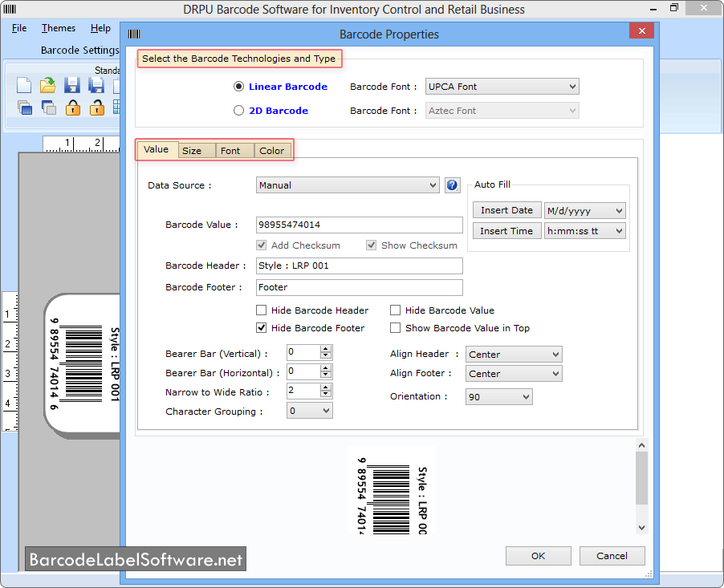Open Data Source help question mark icon
Screen dimensions: 724x588
pos(452,185)
